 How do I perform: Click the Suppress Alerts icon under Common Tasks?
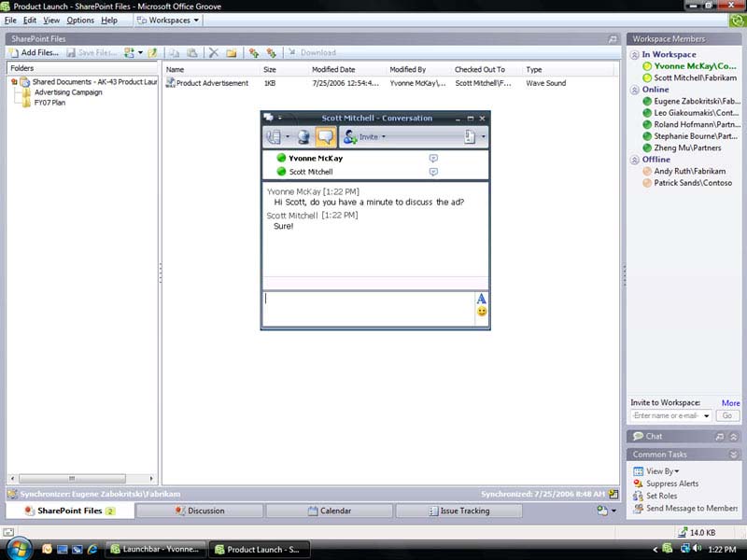[639, 483]
